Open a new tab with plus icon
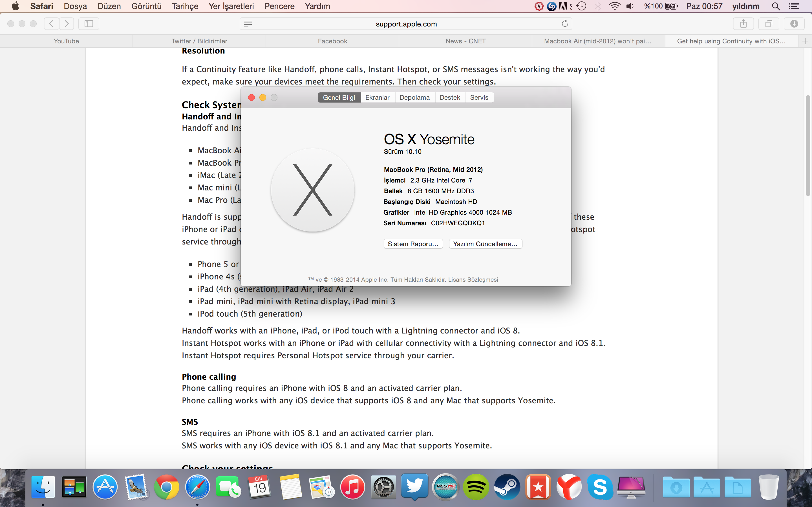 [x=805, y=41]
